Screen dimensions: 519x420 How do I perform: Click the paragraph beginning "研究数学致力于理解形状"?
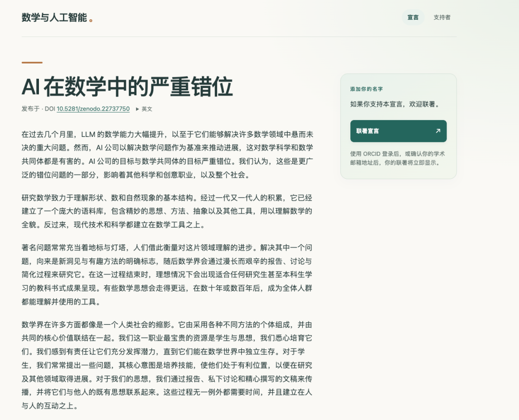(x=167, y=211)
